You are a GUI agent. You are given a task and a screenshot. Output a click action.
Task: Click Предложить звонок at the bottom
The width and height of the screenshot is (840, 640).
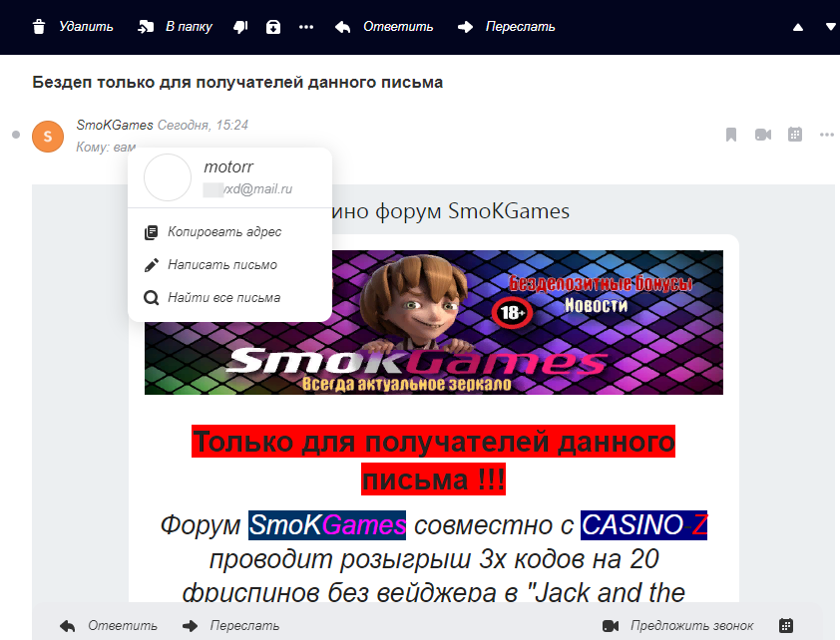pos(692,626)
